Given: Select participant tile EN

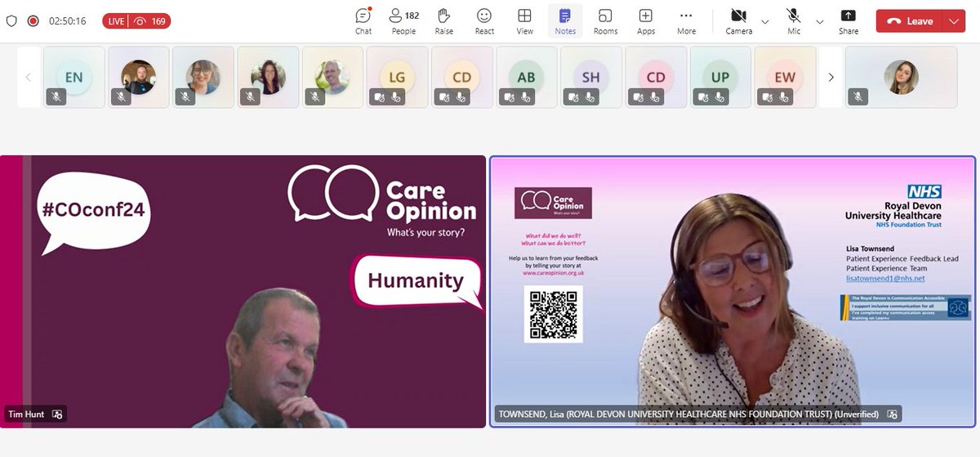Looking at the screenshot, I should (74, 78).
